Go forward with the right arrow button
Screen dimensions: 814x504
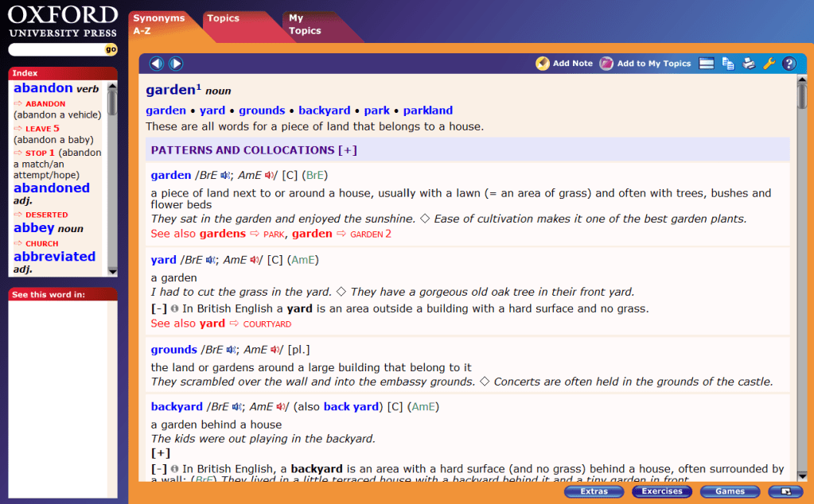point(176,64)
